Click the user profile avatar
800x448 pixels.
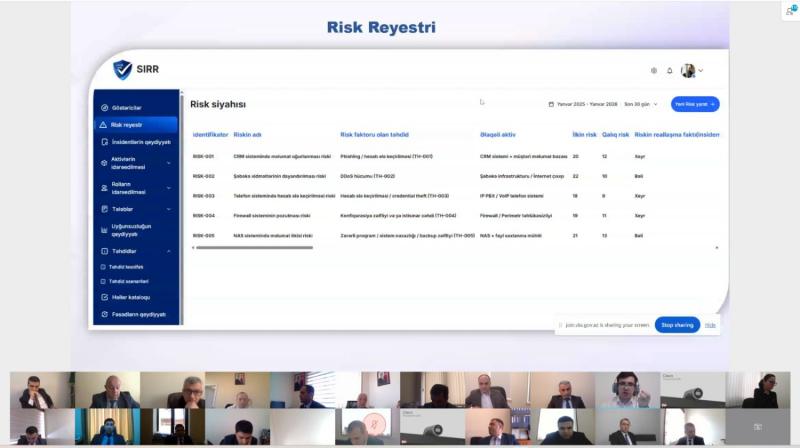688,71
